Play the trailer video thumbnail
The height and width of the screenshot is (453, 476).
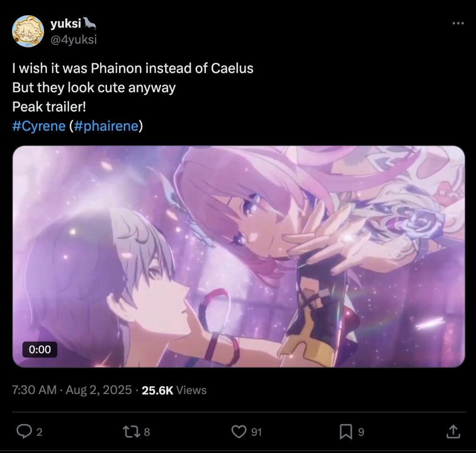pyautogui.click(x=238, y=256)
